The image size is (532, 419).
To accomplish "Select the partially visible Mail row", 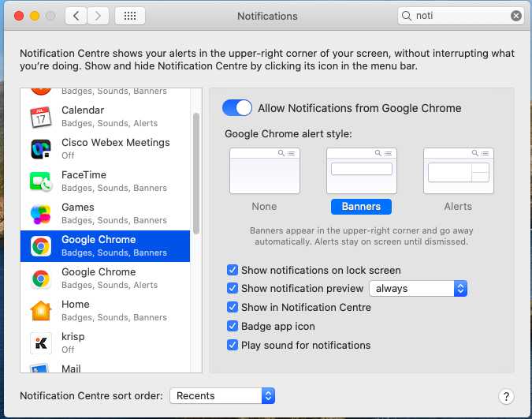I will [x=105, y=366].
